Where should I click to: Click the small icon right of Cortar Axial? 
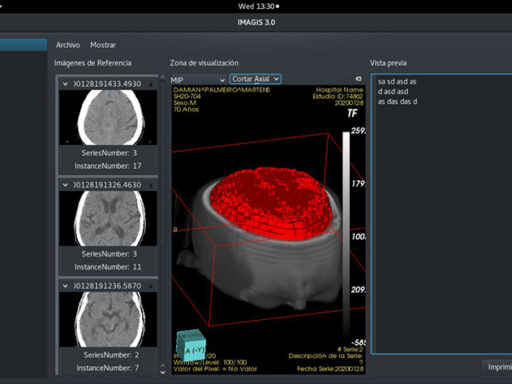[358, 79]
